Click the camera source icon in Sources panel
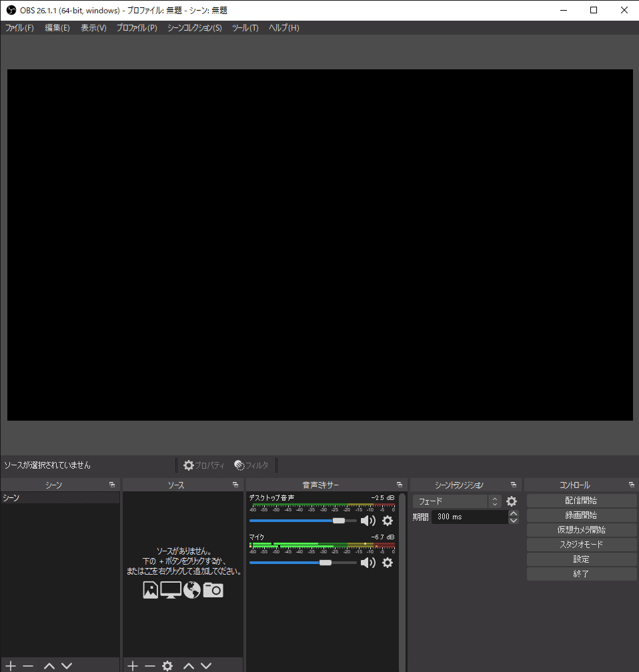The image size is (639, 672). pos(213,590)
